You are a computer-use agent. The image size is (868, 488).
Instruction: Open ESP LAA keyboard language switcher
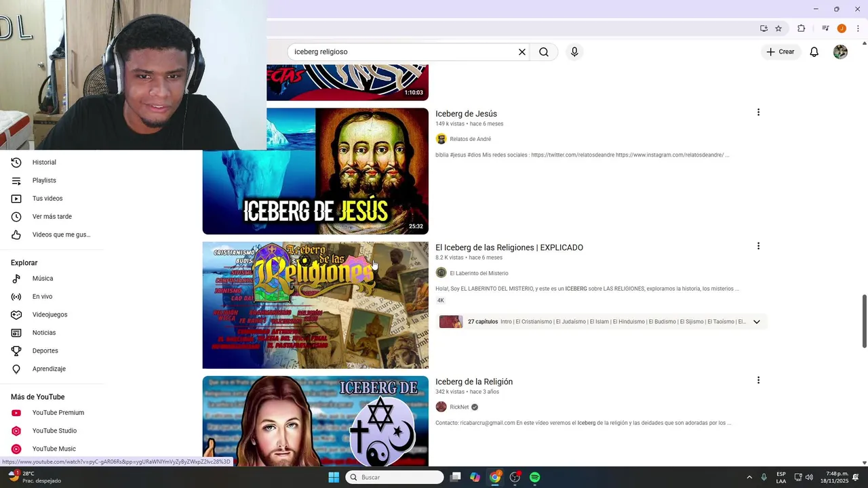pyautogui.click(x=781, y=477)
